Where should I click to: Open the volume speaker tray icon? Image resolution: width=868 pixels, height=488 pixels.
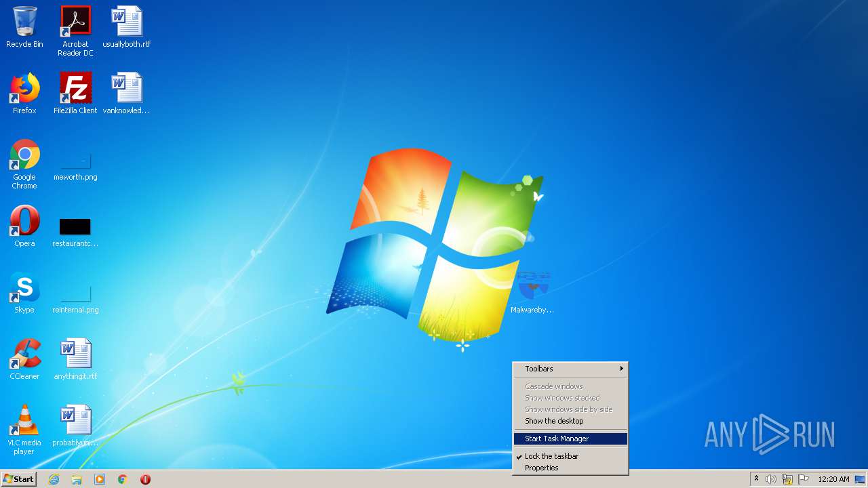pyautogui.click(x=770, y=479)
